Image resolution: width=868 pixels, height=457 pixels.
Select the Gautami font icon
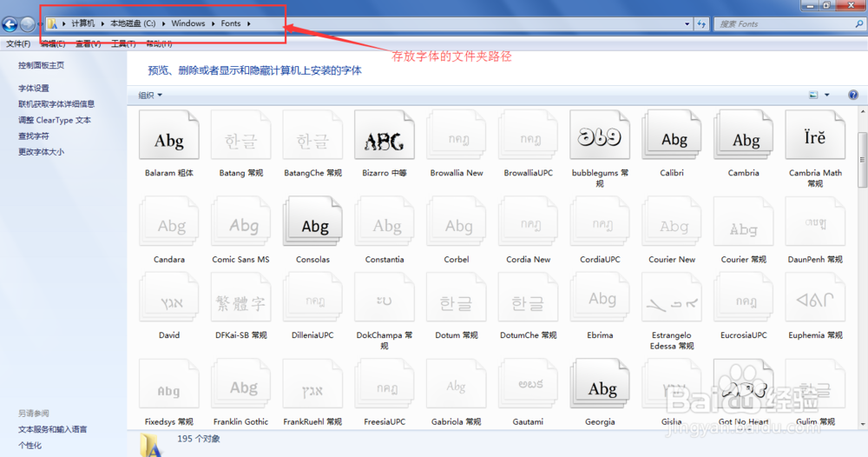(528, 384)
